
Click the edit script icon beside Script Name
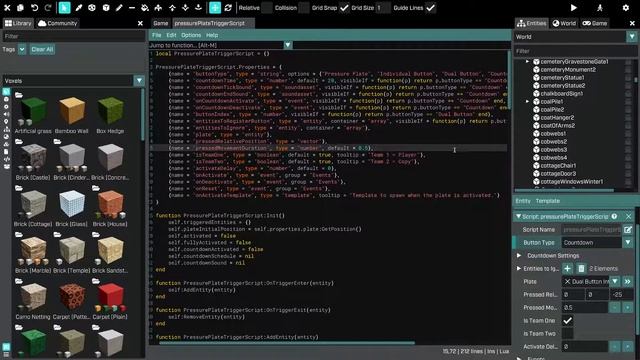tap(628, 230)
